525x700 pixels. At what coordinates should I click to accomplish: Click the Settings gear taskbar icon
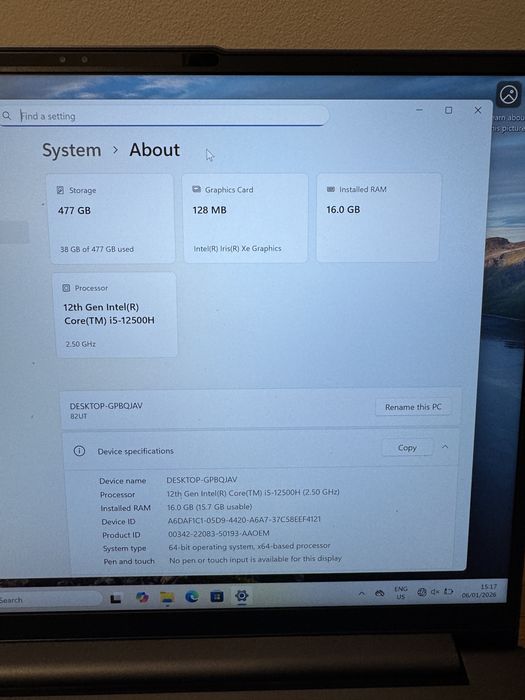tap(242, 596)
